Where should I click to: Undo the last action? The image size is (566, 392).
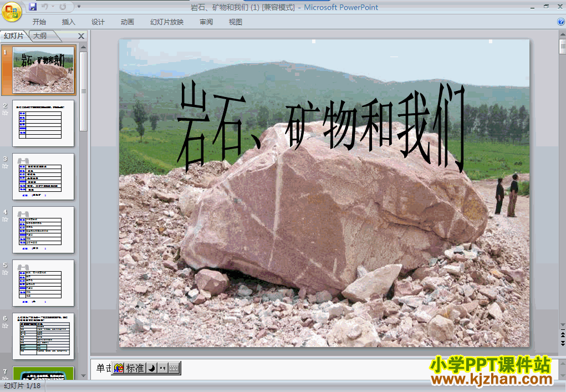(45, 7)
